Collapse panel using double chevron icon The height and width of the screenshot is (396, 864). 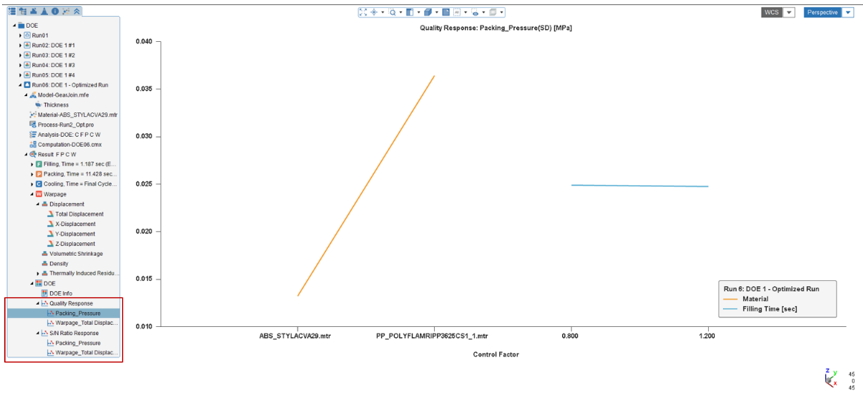pos(77,11)
